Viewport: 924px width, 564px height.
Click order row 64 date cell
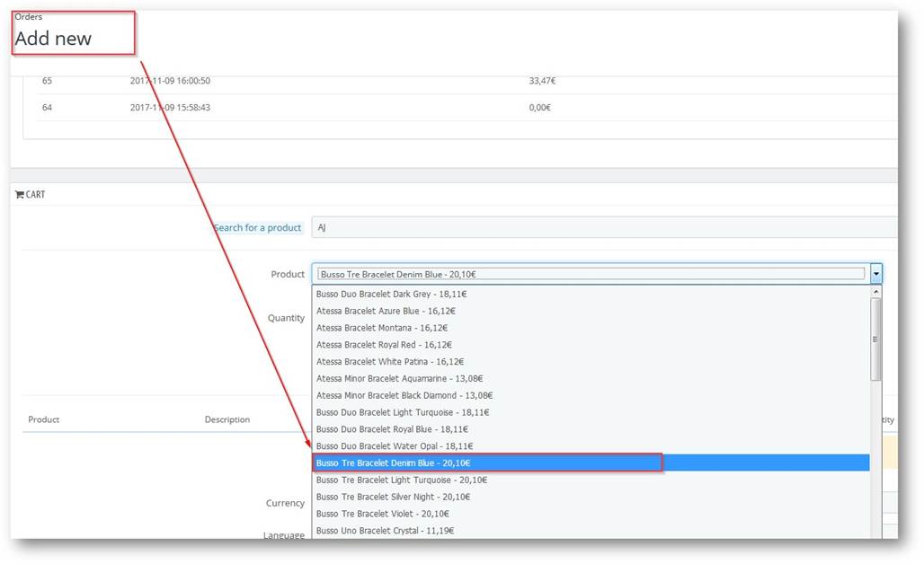[x=170, y=107]
